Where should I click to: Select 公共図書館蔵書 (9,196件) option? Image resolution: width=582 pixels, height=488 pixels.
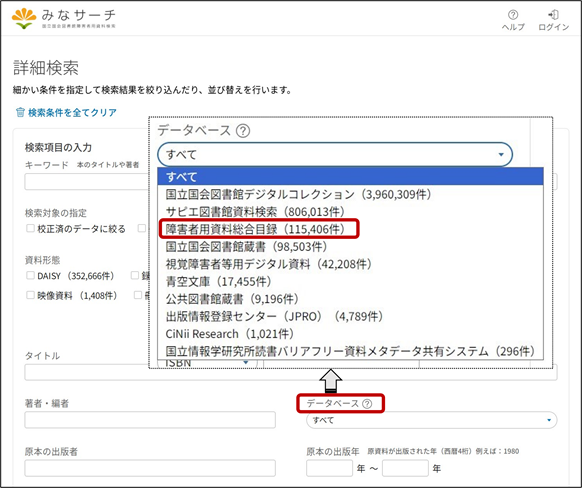[x=350, y=299]
